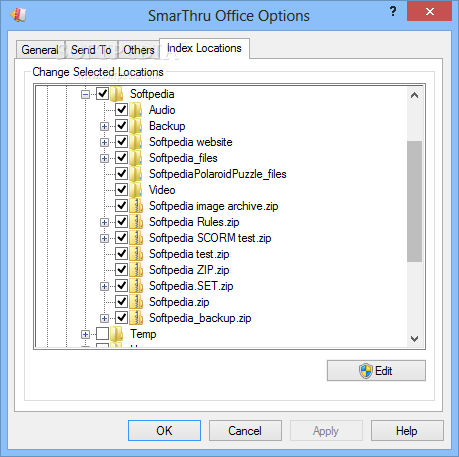The height and width of the screenshot is (457, 459).
Task: Click the vertical scrollbar thumb in the tree list
Action: tap(414, 201)
